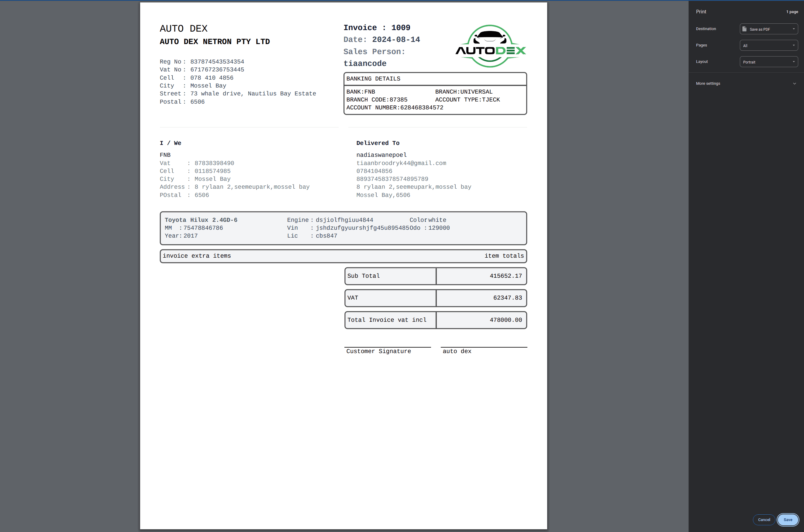
Task: Click the Save button
Action: point(788,520)
